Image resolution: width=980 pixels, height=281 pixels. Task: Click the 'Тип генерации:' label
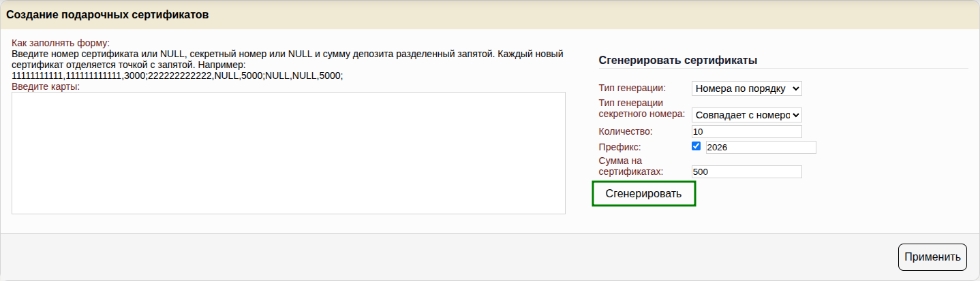632,88
